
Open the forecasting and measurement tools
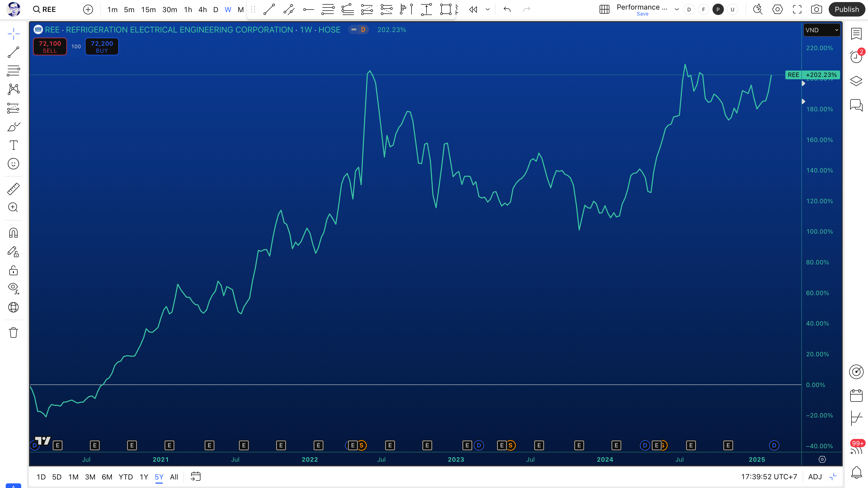[13, 108]
